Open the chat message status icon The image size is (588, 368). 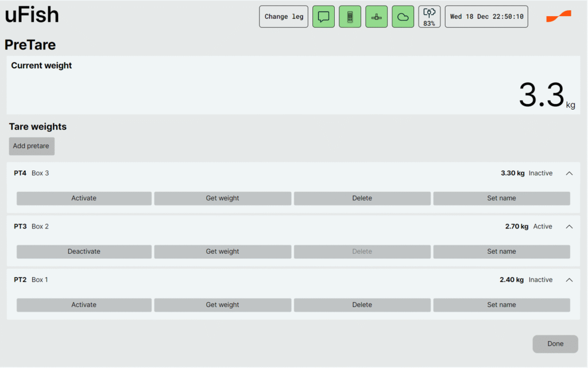point(323,17)
